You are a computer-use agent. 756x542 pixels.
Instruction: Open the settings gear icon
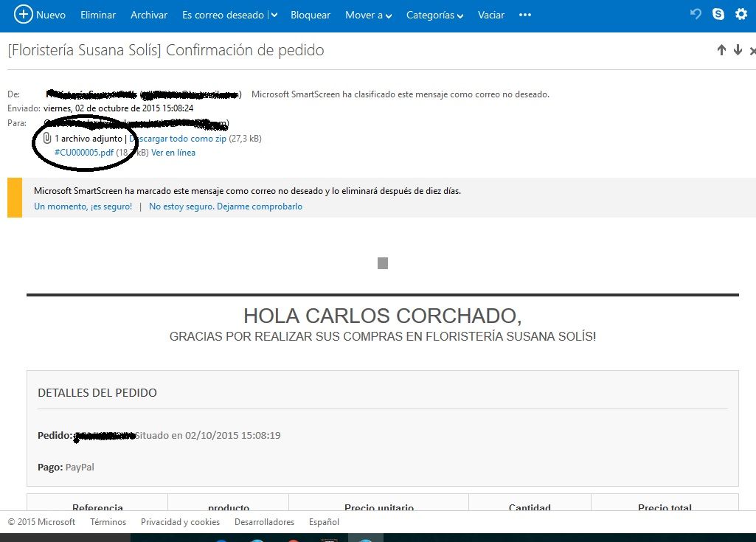click(741, 14)
